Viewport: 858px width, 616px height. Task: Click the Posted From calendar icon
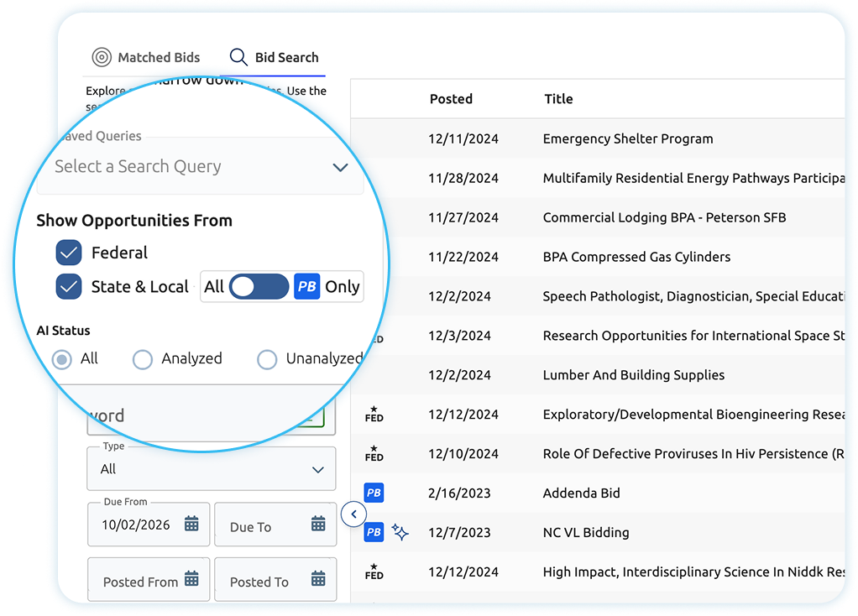(x=191, y=578)
